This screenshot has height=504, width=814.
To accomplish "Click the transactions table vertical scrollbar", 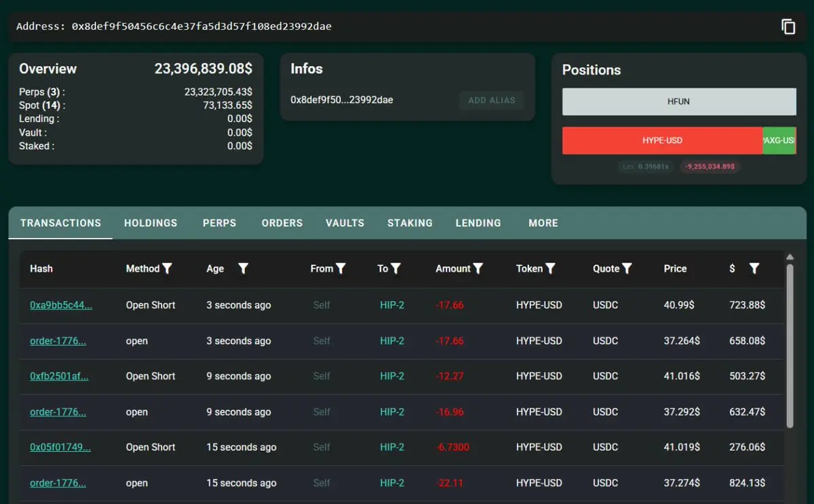I will [x=790, y=346].
